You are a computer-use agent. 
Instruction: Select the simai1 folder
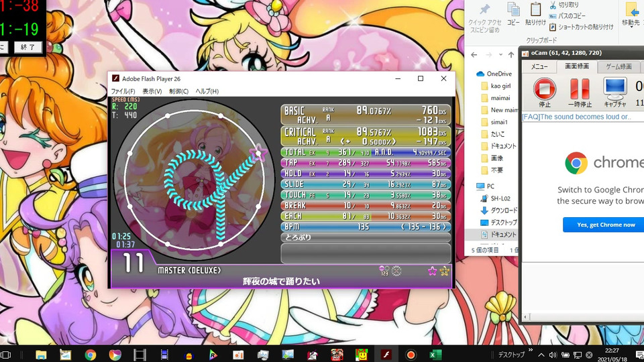point(494,122)
